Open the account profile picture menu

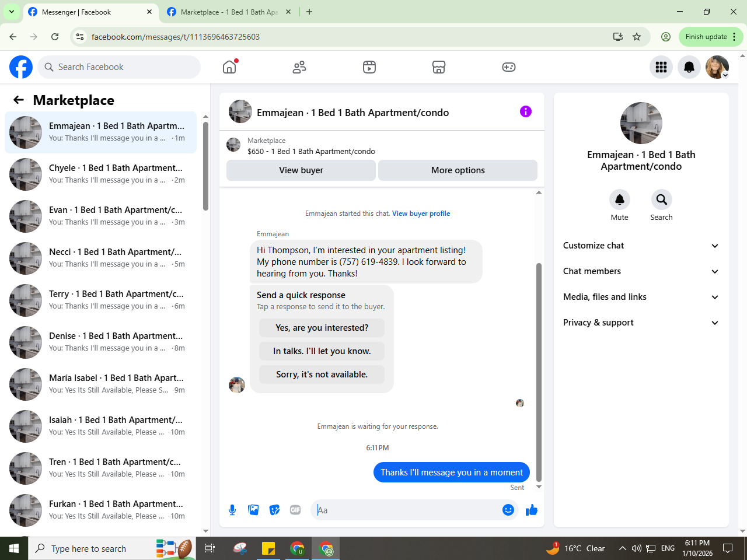click(717, 67)
